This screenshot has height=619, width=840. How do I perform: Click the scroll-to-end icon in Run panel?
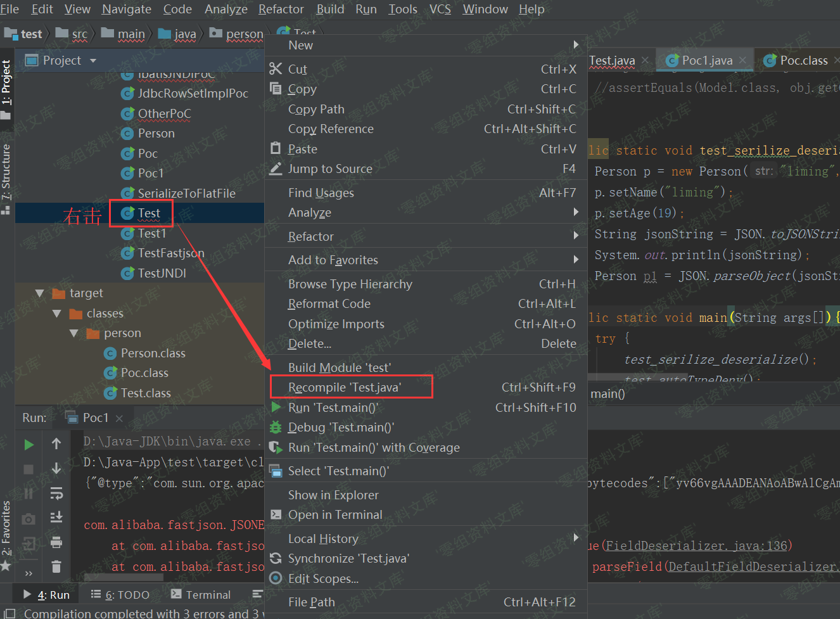coord(56,518)
